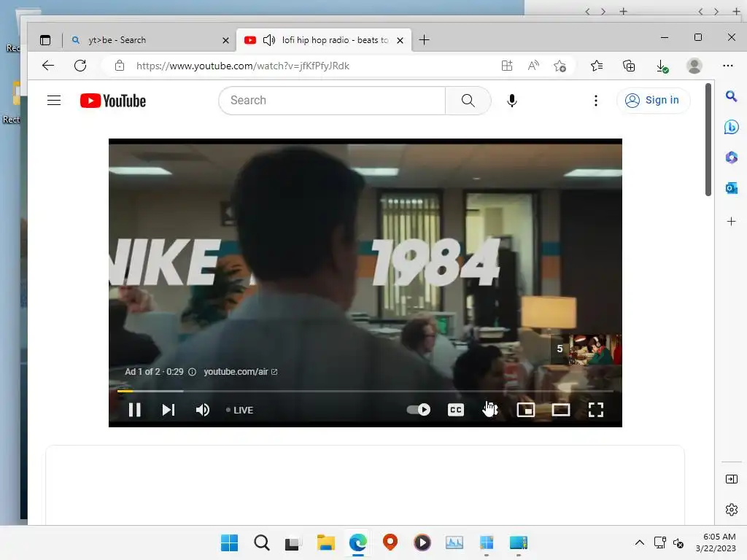The width and height of the screenshot is (747, 560).
Task: Open the sidebar settings gear
Action: click(731, 510)
